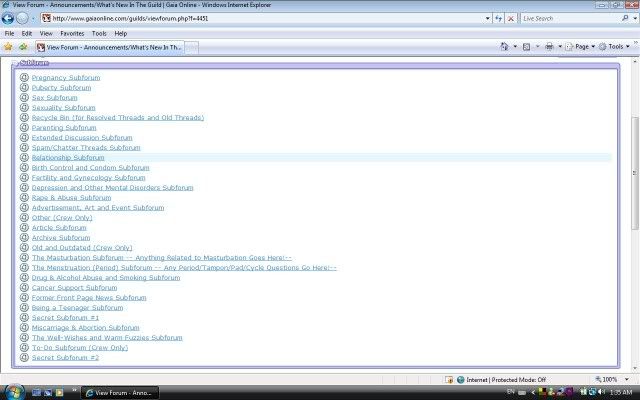Image resolution: width=640 pixels, height=400 pixels.
Task: Open Miscarriage & Abortion Subforum link
Action: coord(85,328)
